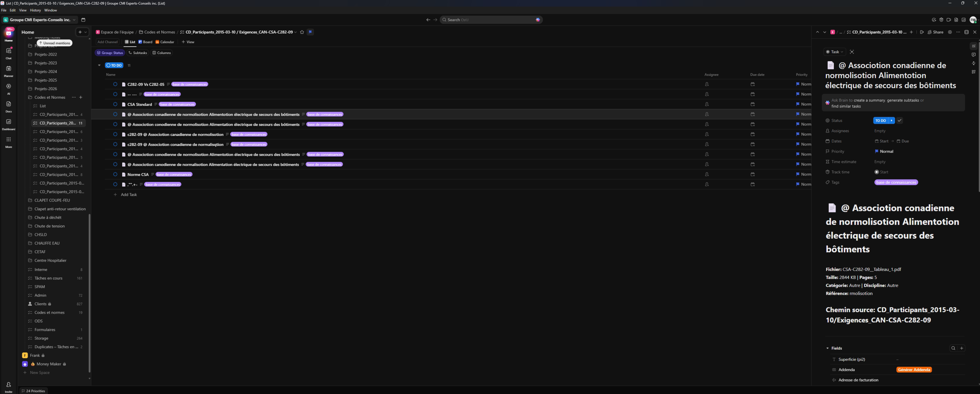980x394 pixels.
Task: Click the Search input field
Action: click(x=487, y=20)
